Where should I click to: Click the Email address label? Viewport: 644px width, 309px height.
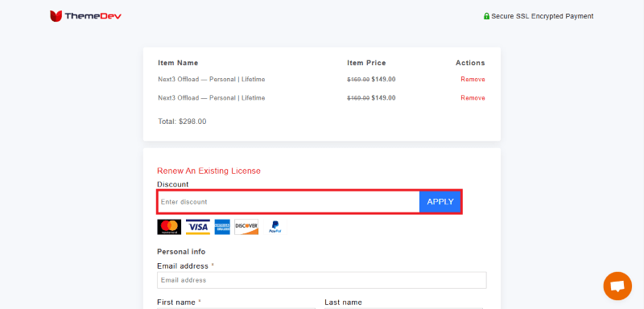tap(183, 266)
